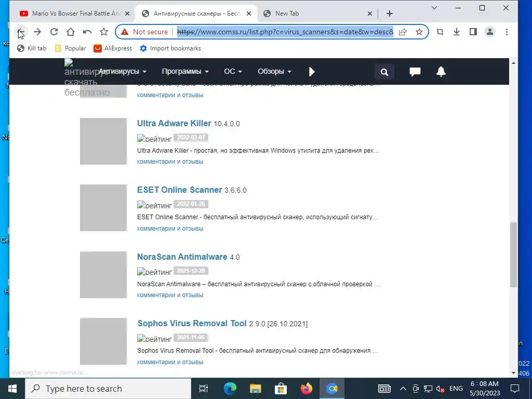Open comments for ESET Online Scanner
This screenshot has width=532, height=399.
click(170, 229)
